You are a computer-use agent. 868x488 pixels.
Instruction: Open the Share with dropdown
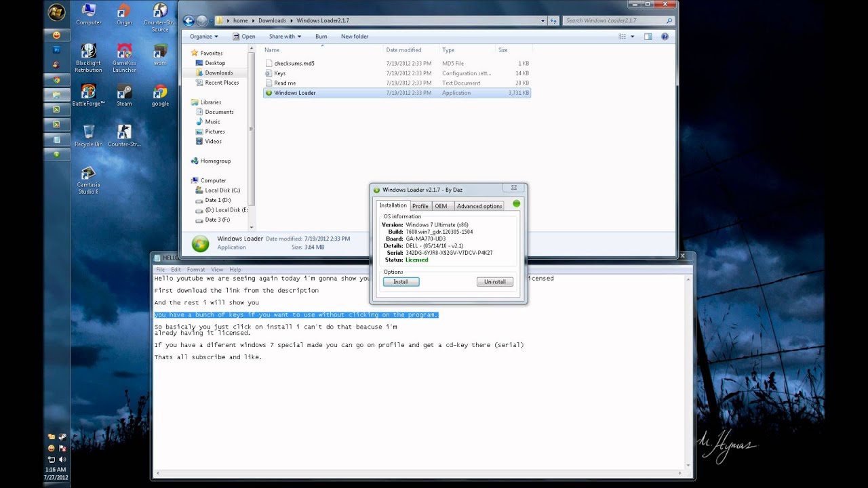(285, 37)
